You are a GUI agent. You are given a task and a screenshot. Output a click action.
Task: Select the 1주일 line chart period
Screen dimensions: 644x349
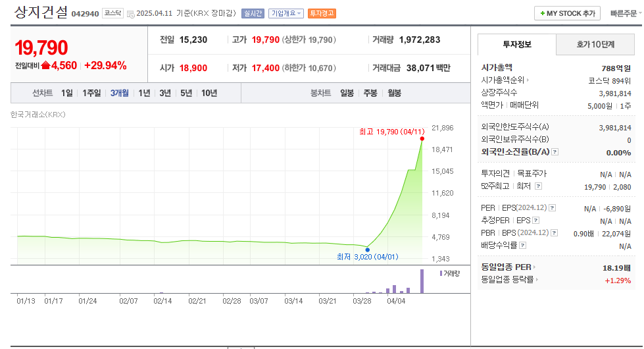[91, 94]
